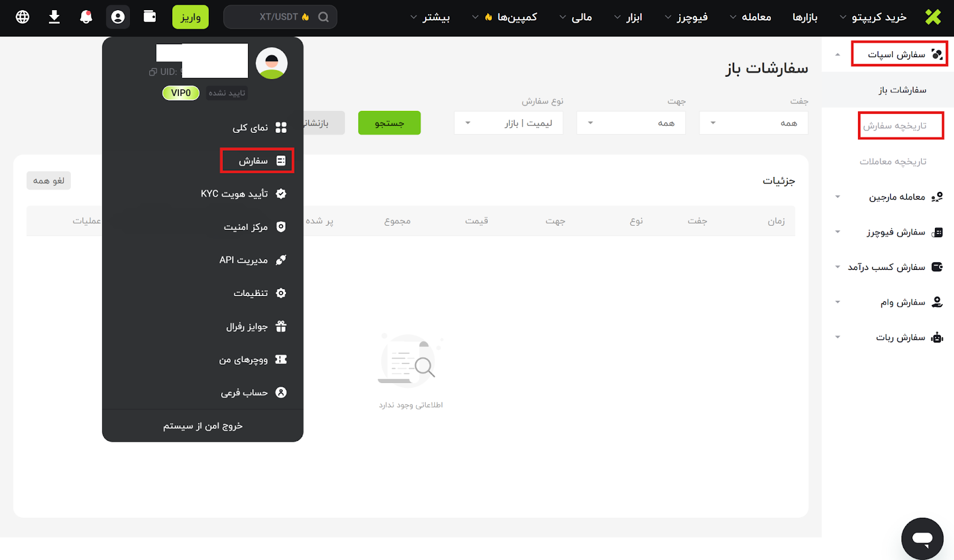The height and width of the screenshot is (560, 954).
Task: Click the download app icon
Action: (x=54, y=17)
